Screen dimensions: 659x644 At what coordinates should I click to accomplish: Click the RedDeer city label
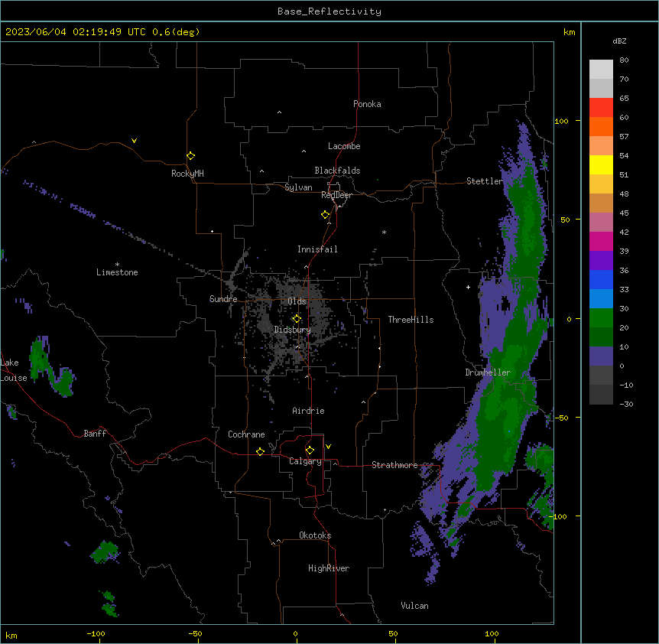pyautogui.click(x=336, y=195)
